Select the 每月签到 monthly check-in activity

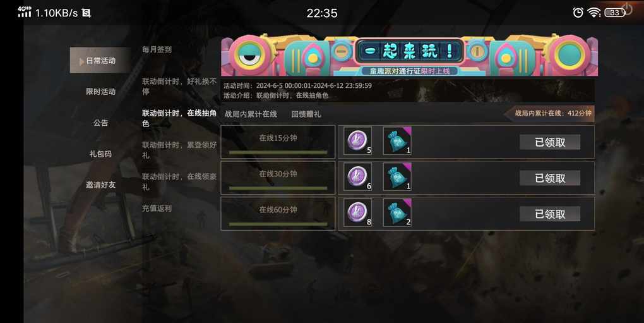pyautogui.click(x=157, y=49)
